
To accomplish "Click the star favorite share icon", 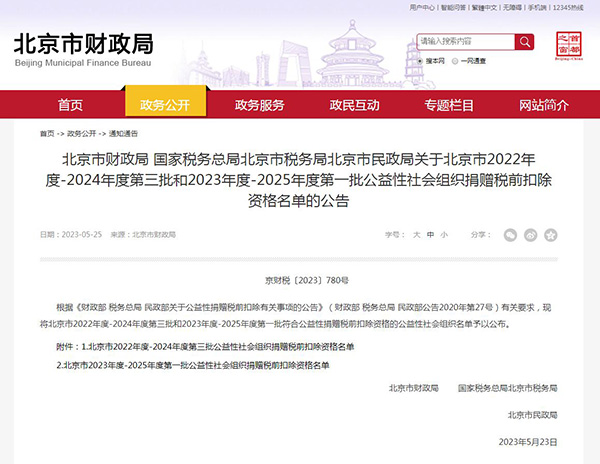I will click(x=549, y=234).
